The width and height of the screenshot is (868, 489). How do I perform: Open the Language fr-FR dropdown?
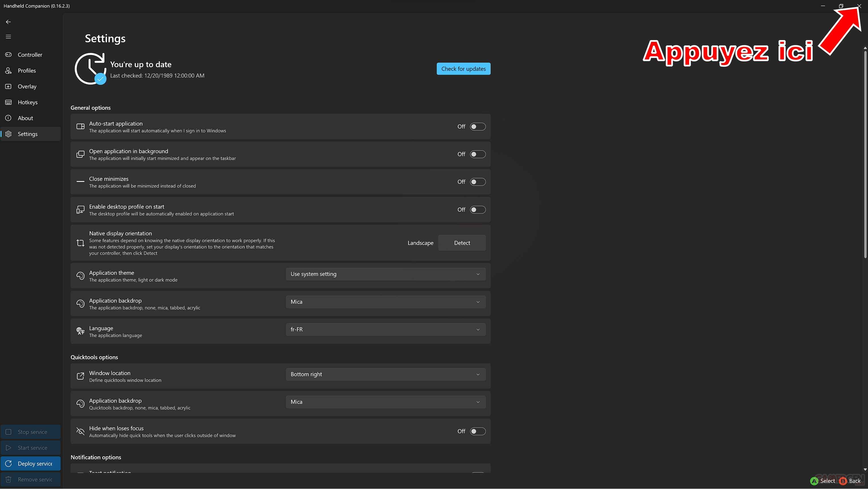coord(386,329)
